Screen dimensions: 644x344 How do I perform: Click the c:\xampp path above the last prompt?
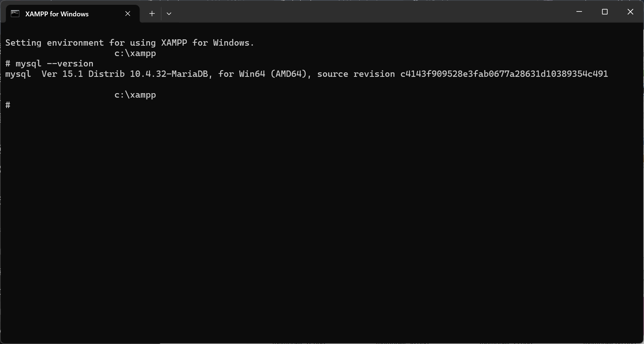(x=135, y=95)
